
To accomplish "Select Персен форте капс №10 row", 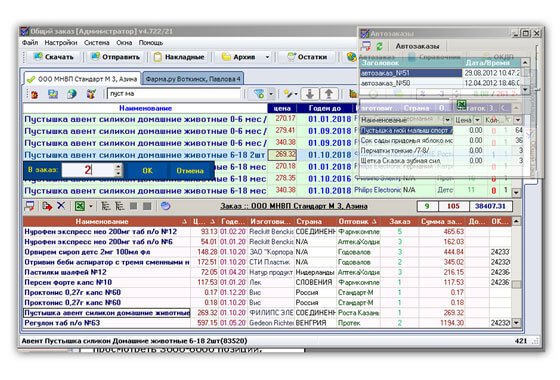I will [x=267, y=282].
